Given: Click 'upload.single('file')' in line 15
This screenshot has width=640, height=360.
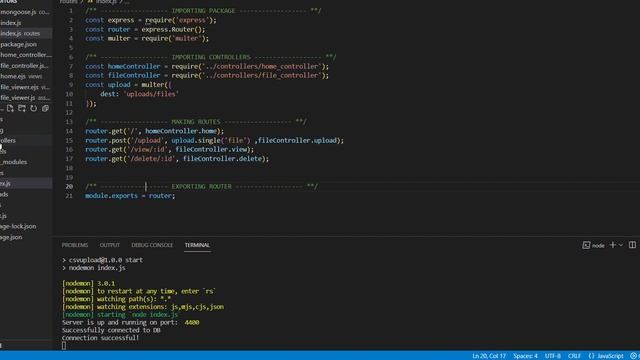Looking at the screenshot, I should [211, 140].
